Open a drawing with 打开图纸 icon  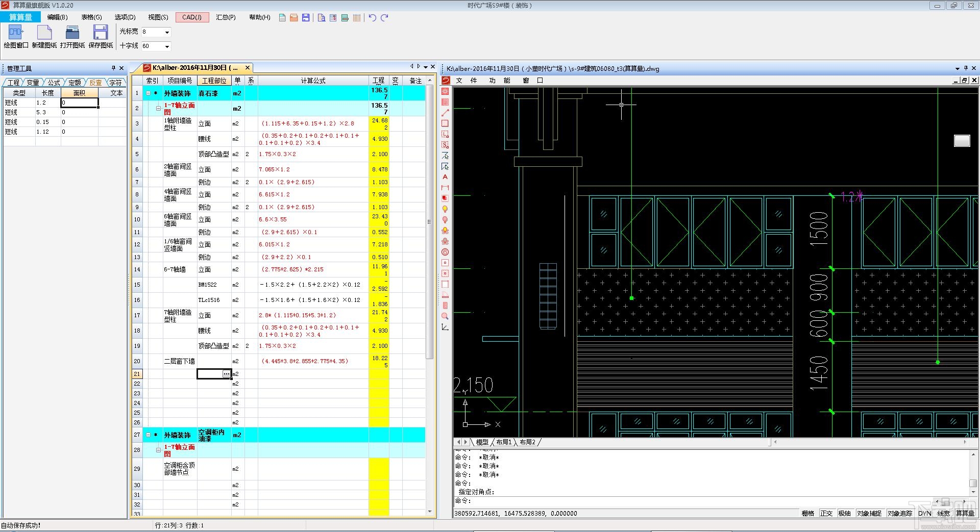[72, 33]
